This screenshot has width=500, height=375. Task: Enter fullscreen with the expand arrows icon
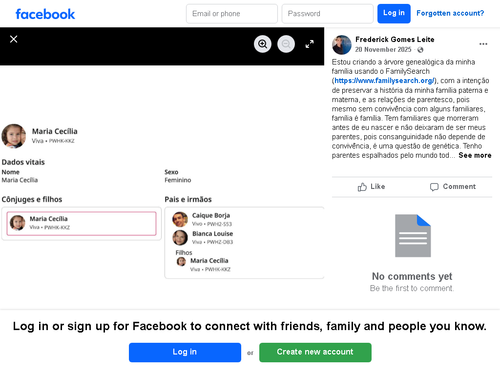tap(310, 44)
